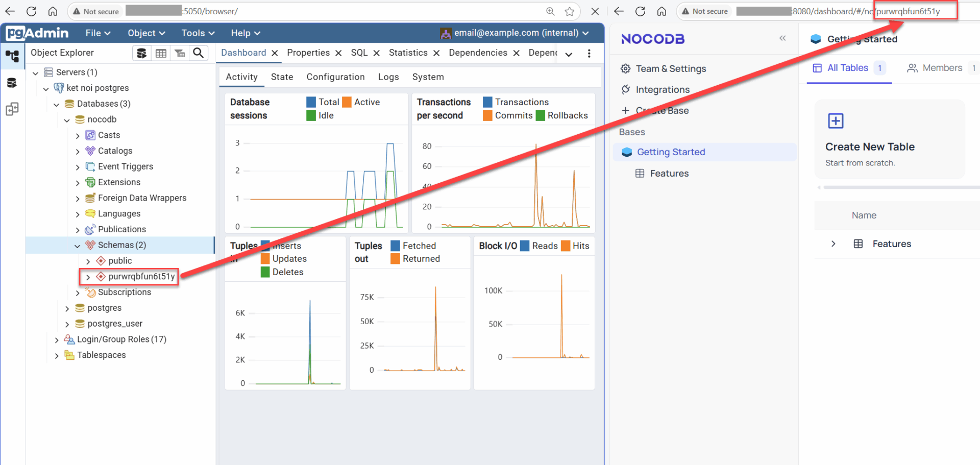Click the Features table icon in the NocoDB sidebar
The width and height of the screenshot is (980, 465).
click(640, 174)
